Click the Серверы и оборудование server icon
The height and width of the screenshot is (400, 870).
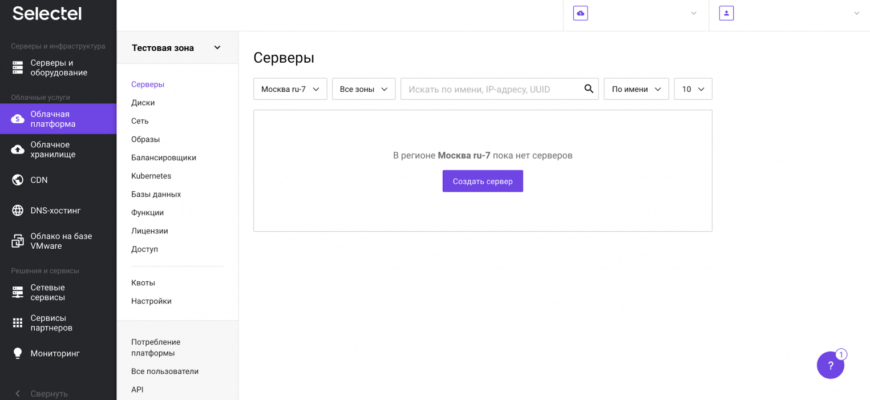pos(18,68)
